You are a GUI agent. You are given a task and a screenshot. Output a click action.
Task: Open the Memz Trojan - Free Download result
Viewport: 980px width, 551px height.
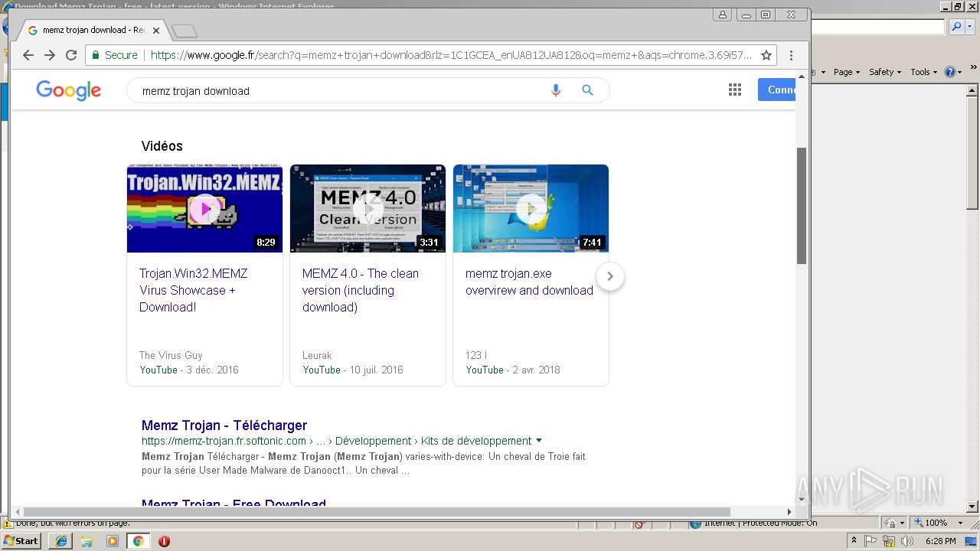[234, 504]
